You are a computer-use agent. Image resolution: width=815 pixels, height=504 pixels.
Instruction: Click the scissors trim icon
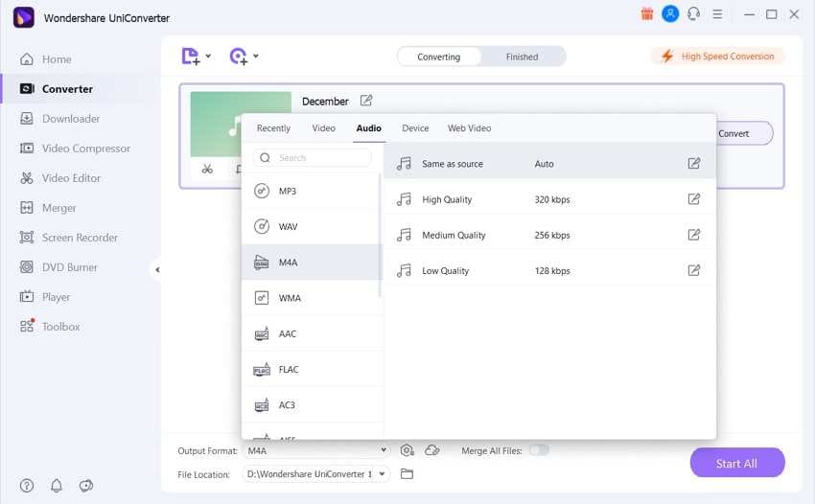pos(207,169)
